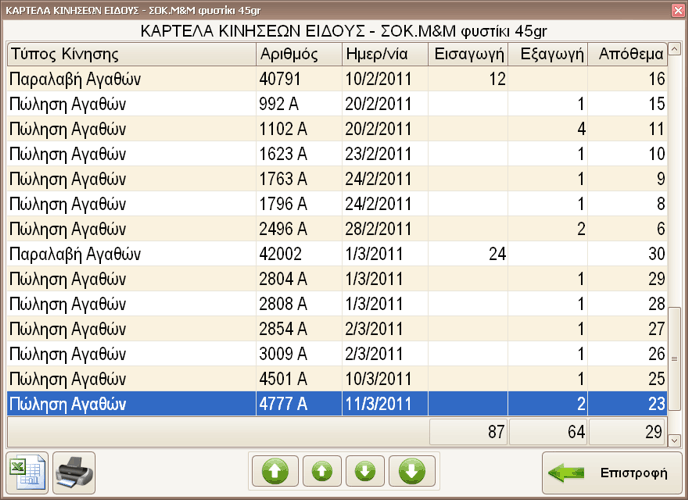
Task: Click the Επιστροφή return button
Action: tap(612, 473)
